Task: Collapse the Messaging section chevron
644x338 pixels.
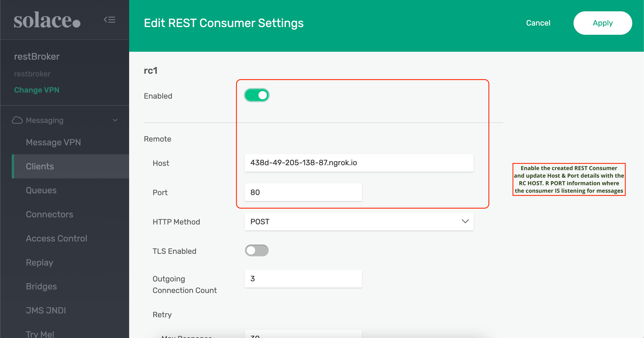Action: 115,120
